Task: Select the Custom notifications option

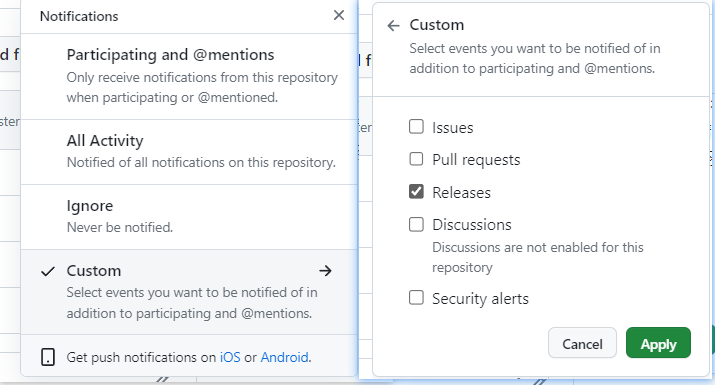Action: point(189,292)
